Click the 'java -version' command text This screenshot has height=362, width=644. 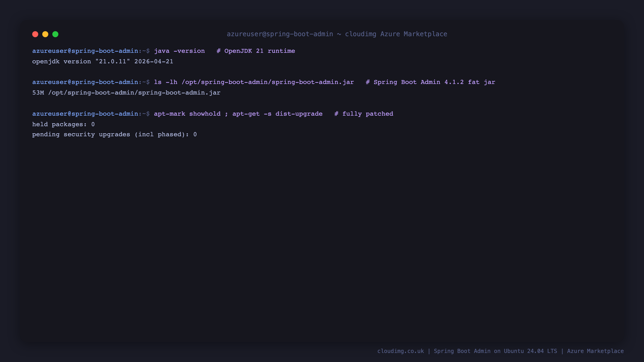click(x=180, y=51)
